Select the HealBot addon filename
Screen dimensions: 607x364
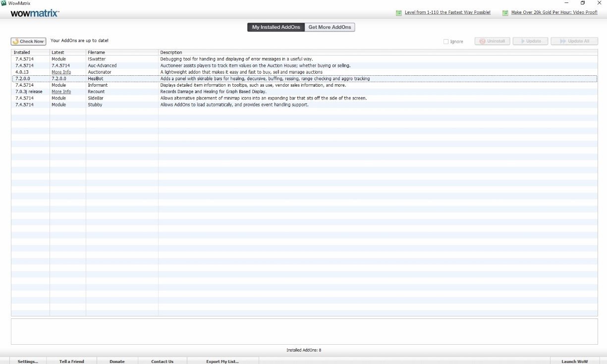pos(95,79)
